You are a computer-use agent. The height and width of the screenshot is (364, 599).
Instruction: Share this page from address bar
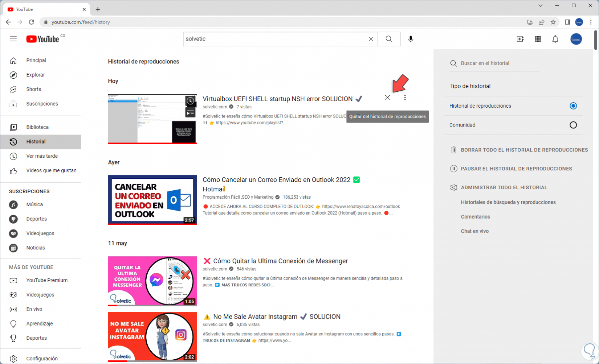point(541,22)
